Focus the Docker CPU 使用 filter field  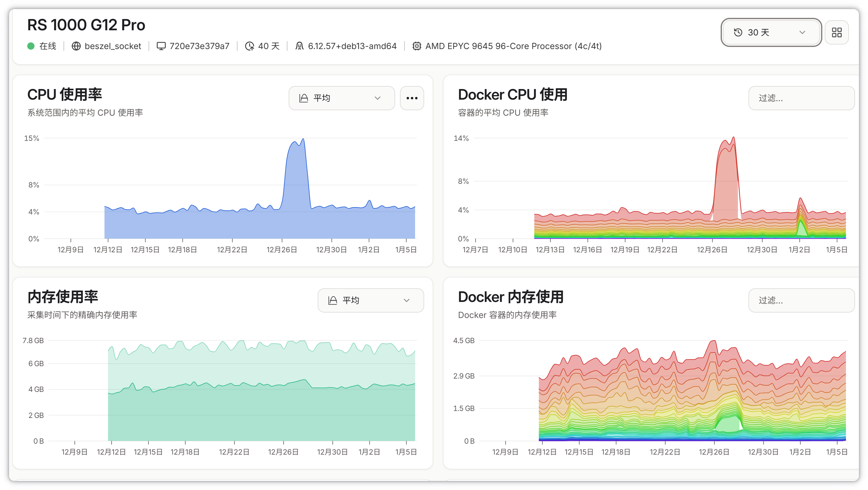point(801,98)
